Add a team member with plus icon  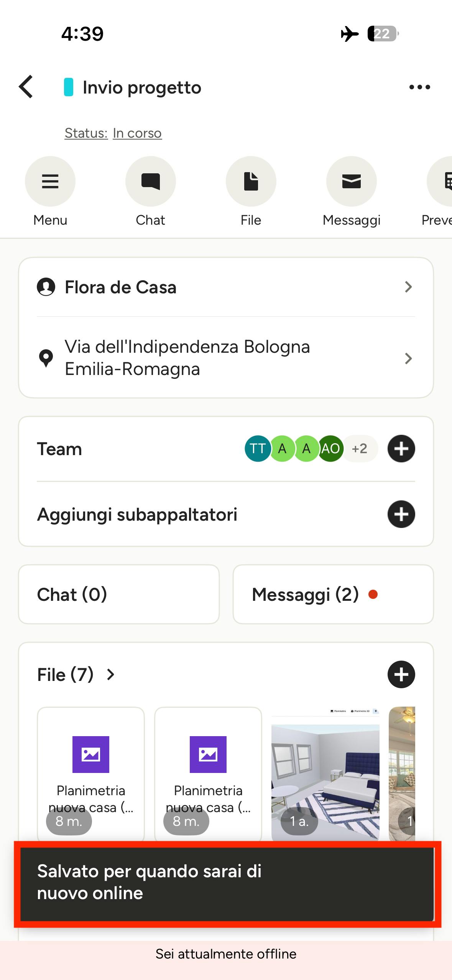(401, 449)
